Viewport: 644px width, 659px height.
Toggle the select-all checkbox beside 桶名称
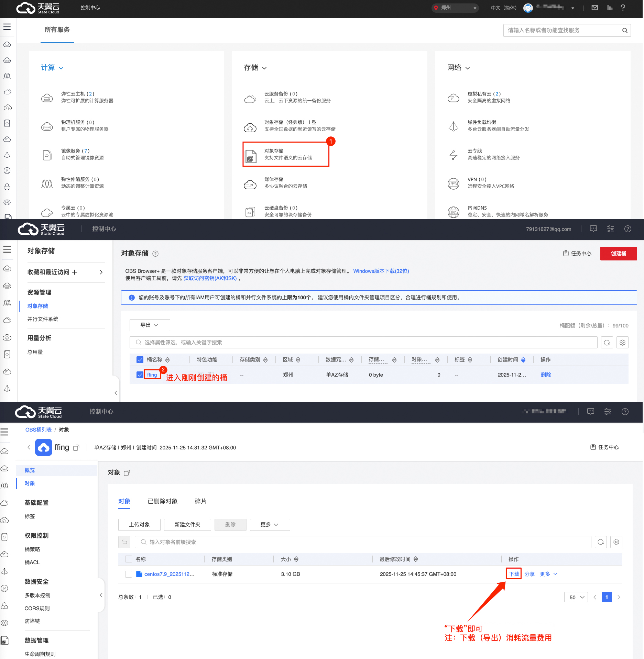coord(140,360)
